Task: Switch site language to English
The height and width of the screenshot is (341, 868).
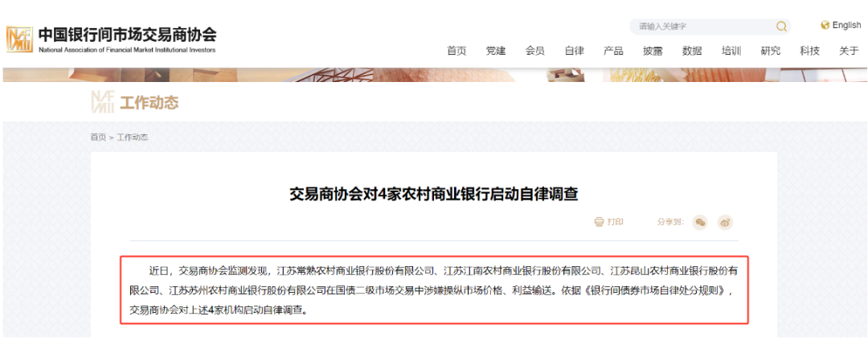Action: click(846, 25)
